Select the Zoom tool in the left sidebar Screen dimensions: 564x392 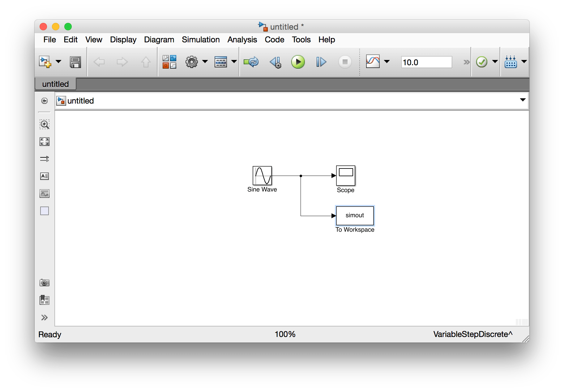coord(45,125)
